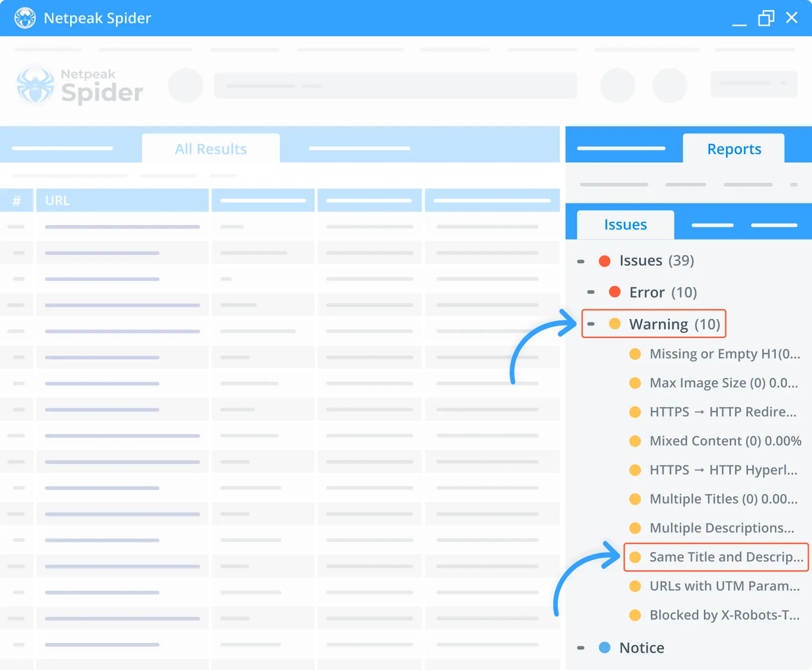Click the URL address input field
The image size is (812, 670).
coord(396,85)
